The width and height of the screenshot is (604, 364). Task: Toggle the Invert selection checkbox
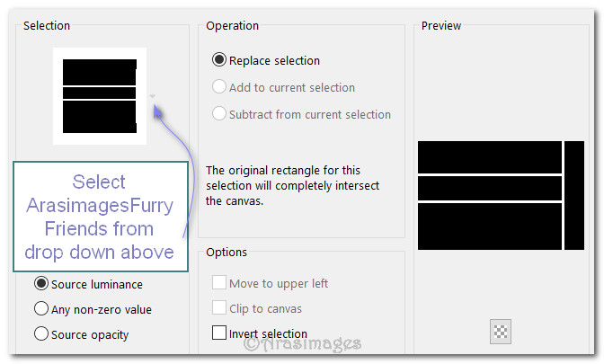click(219, 333)
